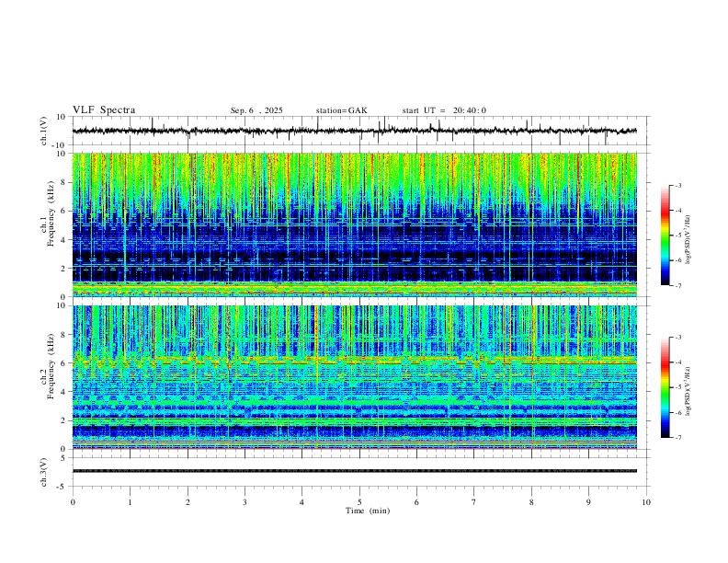
Task: Click the ch.1 "Frequency (kHz)" axis label
Action: click(51, 213)
